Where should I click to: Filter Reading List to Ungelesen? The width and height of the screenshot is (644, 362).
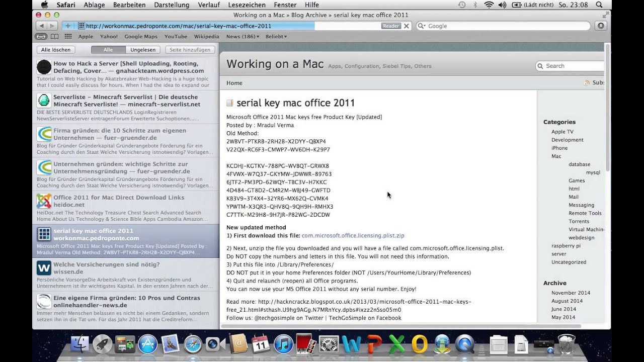pyautogui.click(x=143, y=50)
